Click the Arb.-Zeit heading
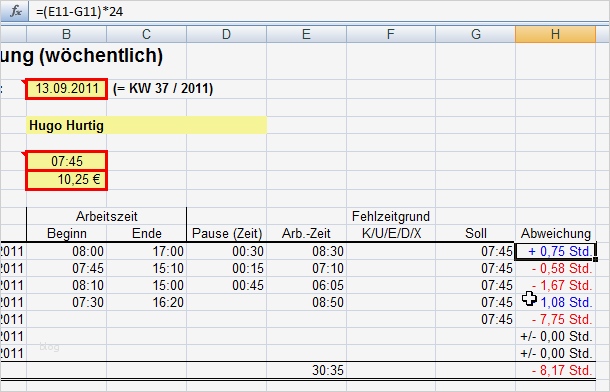The image size is (610, 392). [x=307, y=233]
